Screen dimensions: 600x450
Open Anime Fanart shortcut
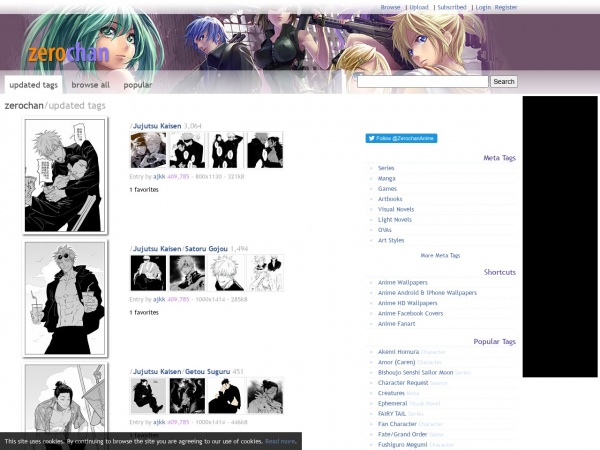(x=396, y=324)
